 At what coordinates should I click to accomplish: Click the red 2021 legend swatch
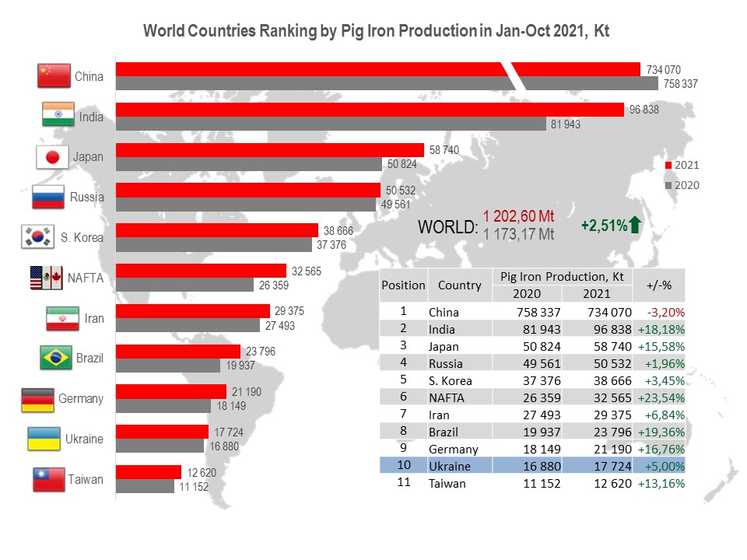(x=668, y=166)
